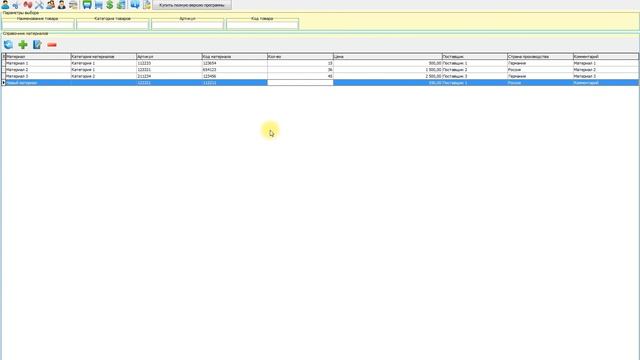The width and height of the screenshot is (640, 360).
Task: Click 'Поставщик 3' supplier cell
Action: click(x=475, y=76)
